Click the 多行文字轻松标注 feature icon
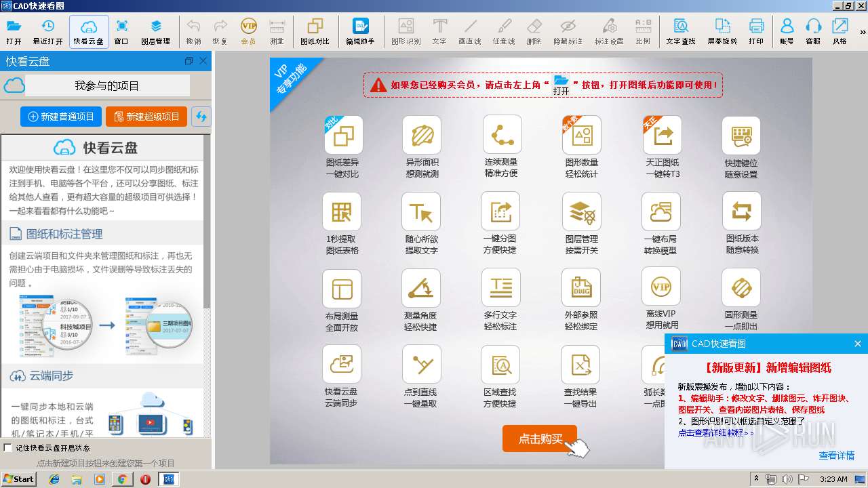 pos(501,287)
